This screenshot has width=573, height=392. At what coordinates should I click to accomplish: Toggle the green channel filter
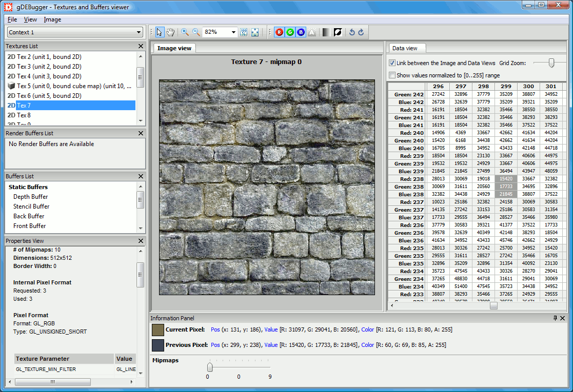(x=290, y=32)
